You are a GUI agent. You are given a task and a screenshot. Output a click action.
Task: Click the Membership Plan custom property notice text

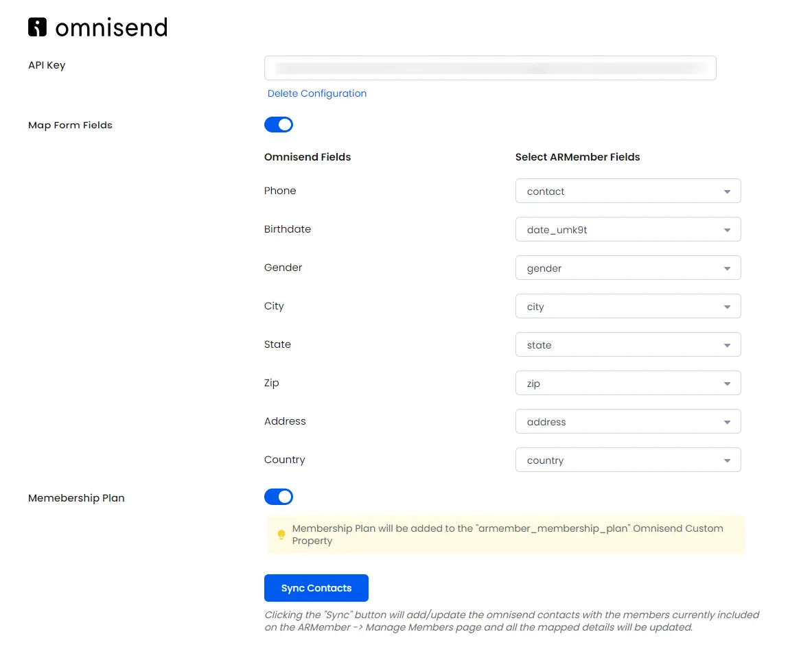pyautogui.click(x=507, y=534)
